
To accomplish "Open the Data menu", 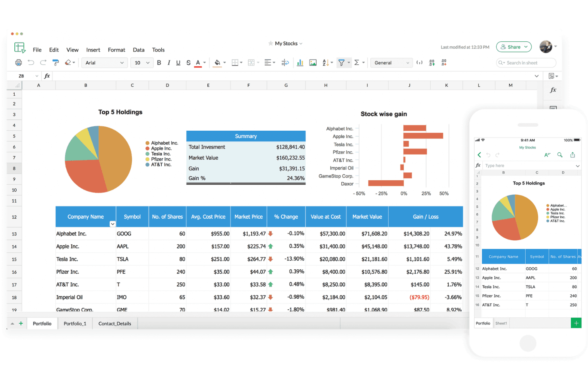I will click(139, 50).
